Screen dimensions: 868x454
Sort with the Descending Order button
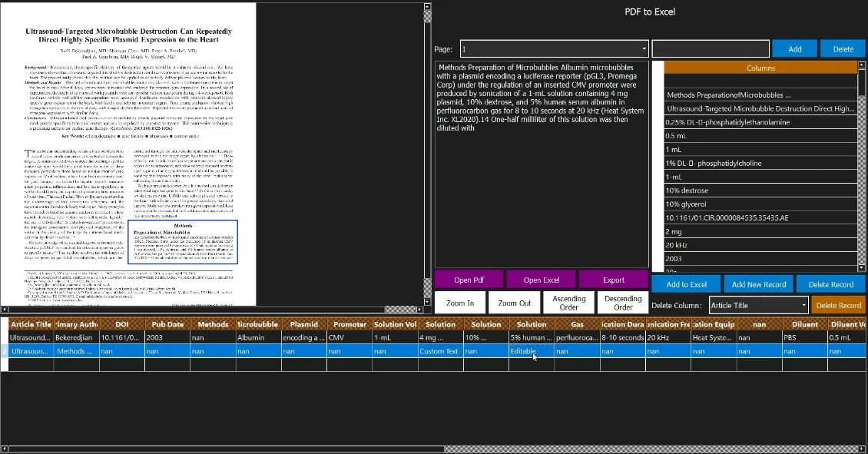tap(623, 303)
